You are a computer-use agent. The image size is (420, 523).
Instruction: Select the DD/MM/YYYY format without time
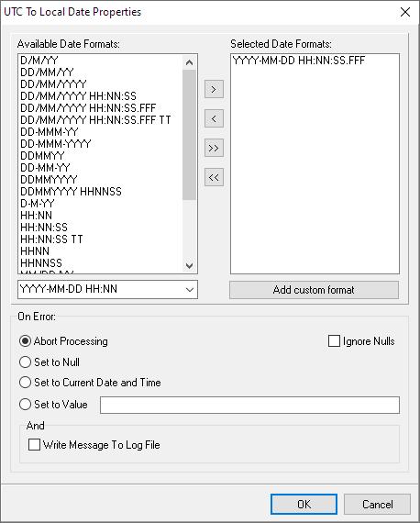tap(53, 84)
